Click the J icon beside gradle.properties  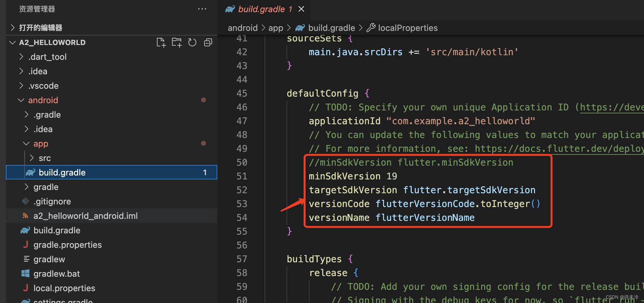[x=26, y=245]
